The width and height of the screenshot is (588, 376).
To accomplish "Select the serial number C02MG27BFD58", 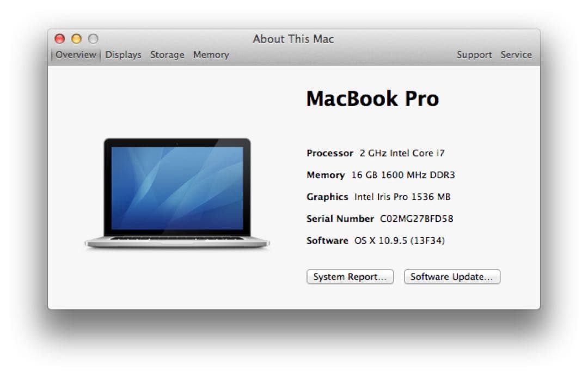I will (418, 219).
